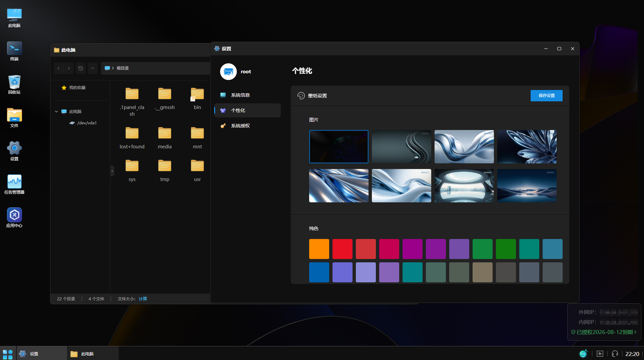Open the Recycle Bin desktop icon
Image resolution: width=644 pixels, height=360 pixels.
pyautogui.click(x=14, y=82)
